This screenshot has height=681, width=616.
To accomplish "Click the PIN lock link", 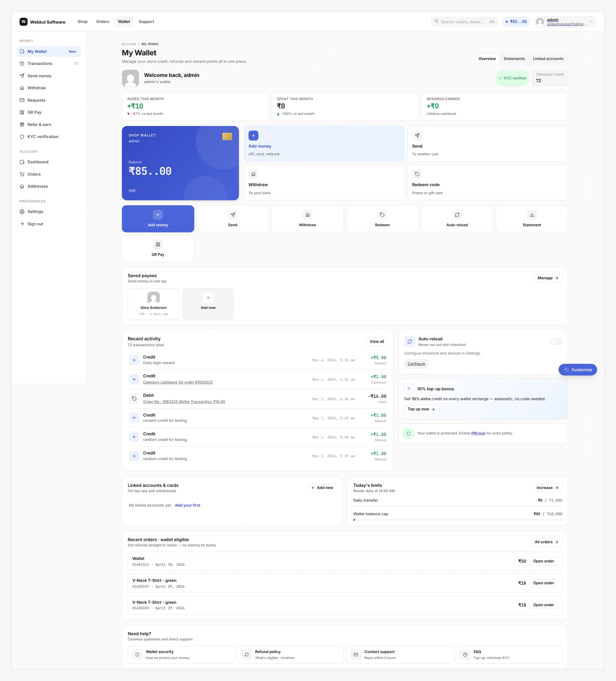I will click(478, 433).
